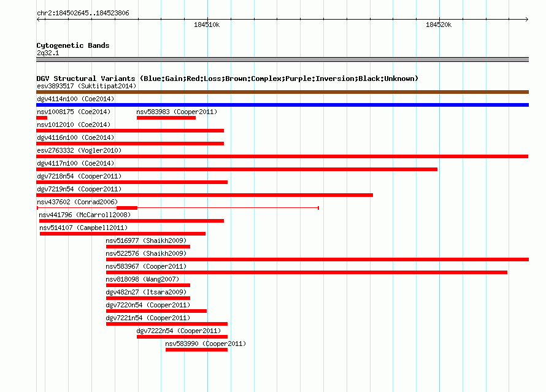Open the nsv583967 (Cooper2011) label
Image resolution: width=546 pixels, height=392 pixels.
146,266
